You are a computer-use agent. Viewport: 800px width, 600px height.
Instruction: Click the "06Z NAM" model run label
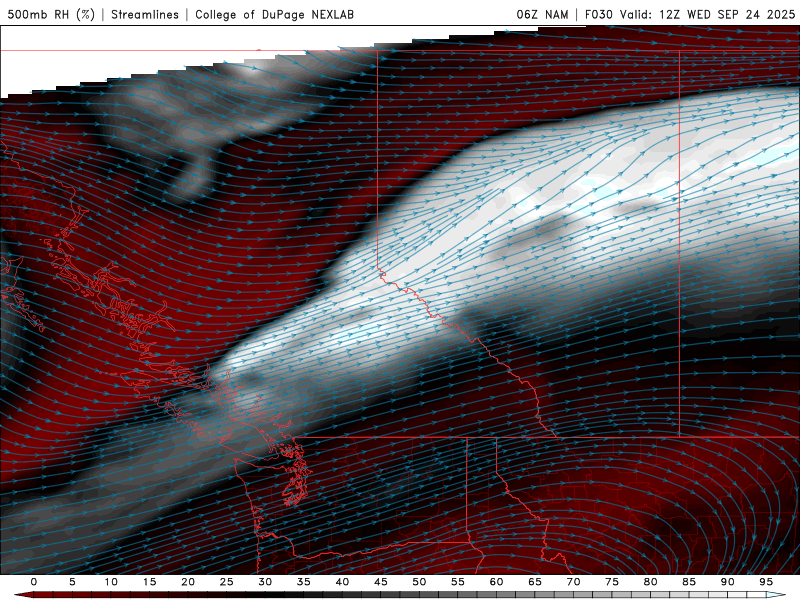[542, 14]
